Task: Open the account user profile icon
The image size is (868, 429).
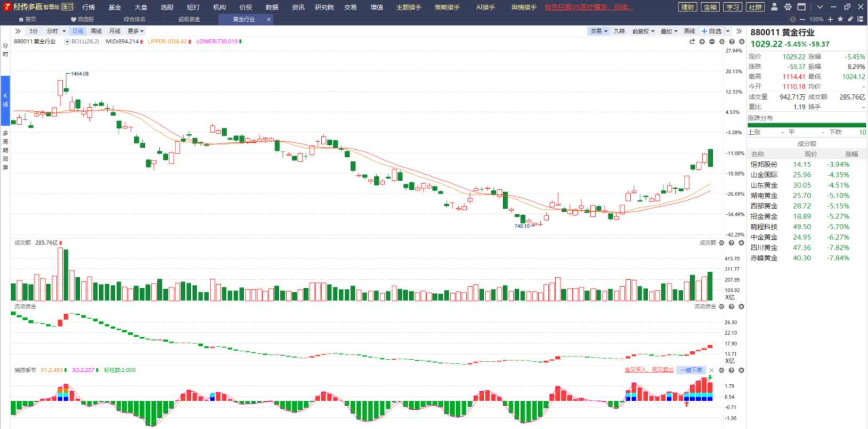Action: (x=774, y=7)
